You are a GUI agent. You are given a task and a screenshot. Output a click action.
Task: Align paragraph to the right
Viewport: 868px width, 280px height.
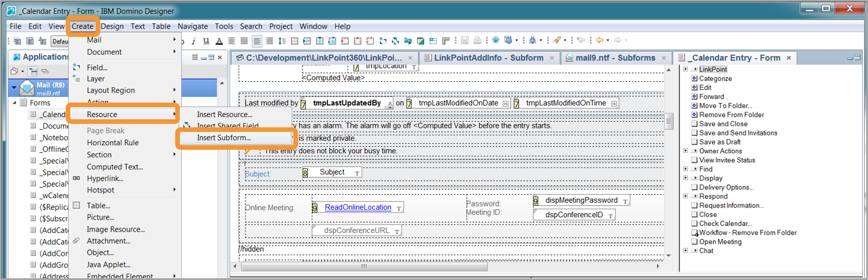click(x=269, y=41)
